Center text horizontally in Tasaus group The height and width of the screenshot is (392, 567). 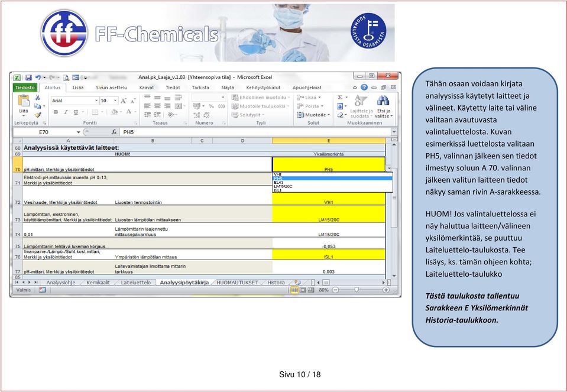pyautogui.click(x=157, y=106)
